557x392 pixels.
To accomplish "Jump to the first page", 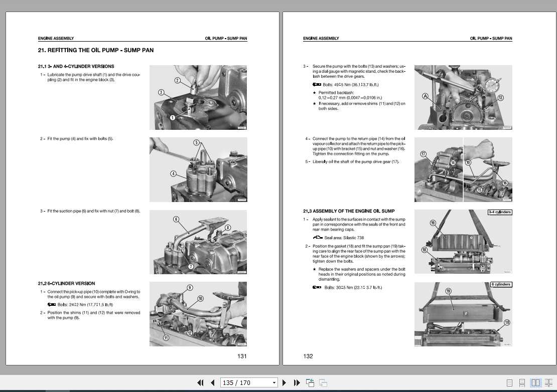I will point(200,382).
